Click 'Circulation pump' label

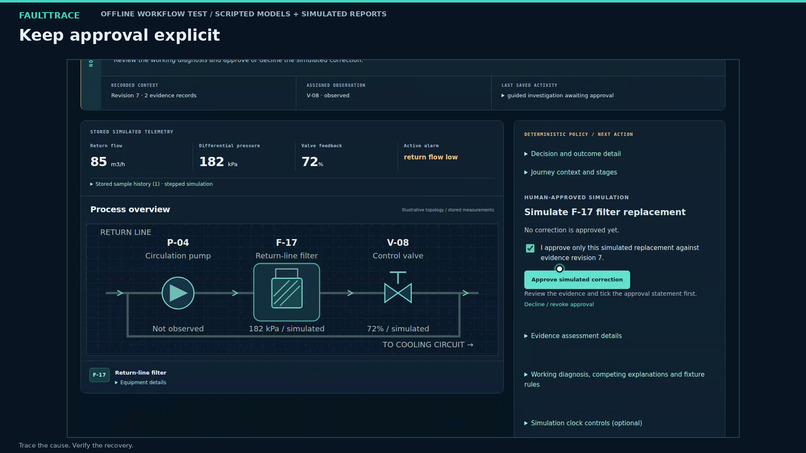(x=178, y=256)
